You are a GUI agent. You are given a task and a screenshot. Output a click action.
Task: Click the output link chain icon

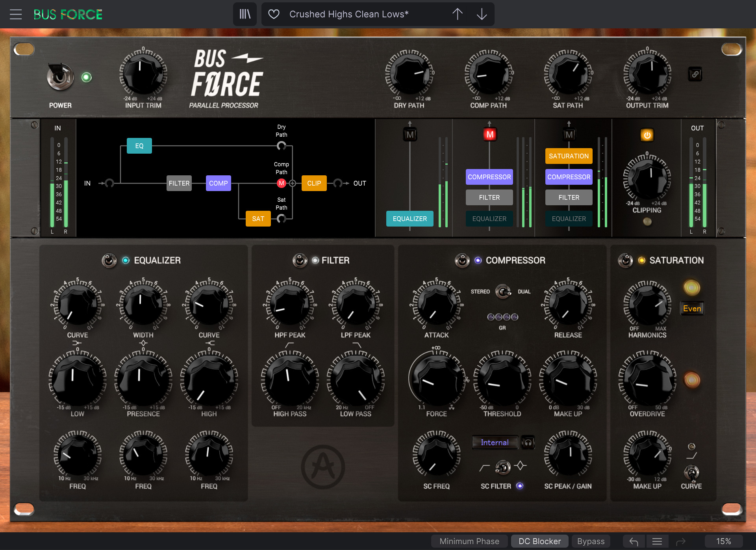pos(695,74)
